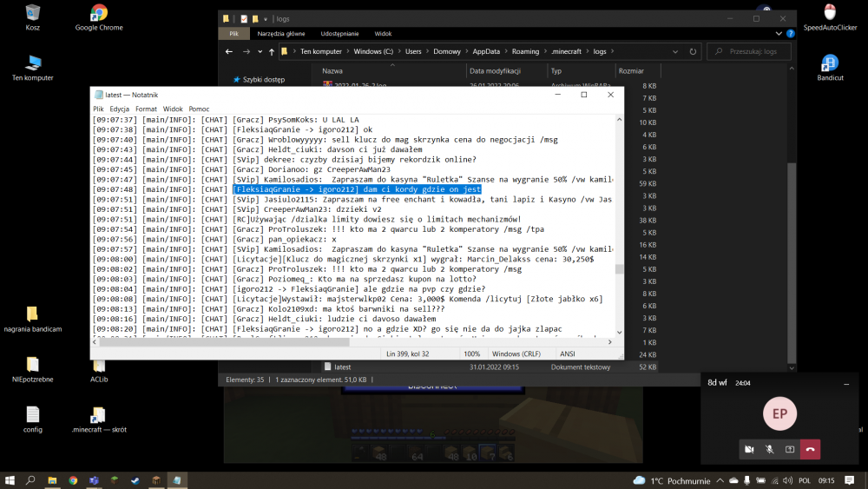Image resolution: width=868 pixels, height=489 pixels.
Task: Show hidden system tray icons
Action: [x=719, y=479]
